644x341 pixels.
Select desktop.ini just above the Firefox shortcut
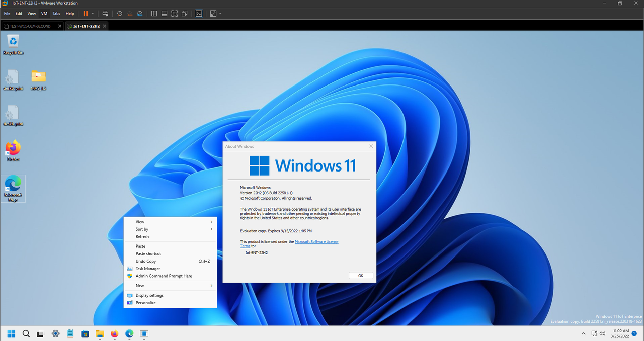pos(13,116)
